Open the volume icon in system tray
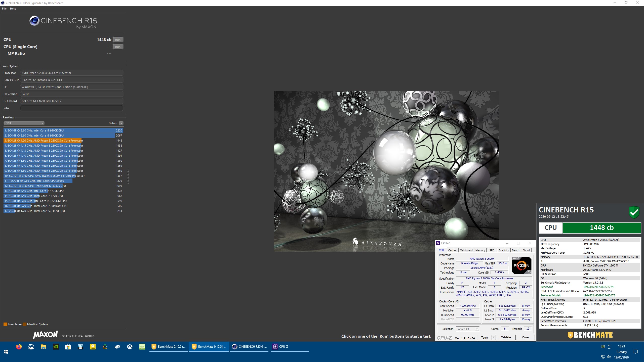644x362 pixels. 609,357
